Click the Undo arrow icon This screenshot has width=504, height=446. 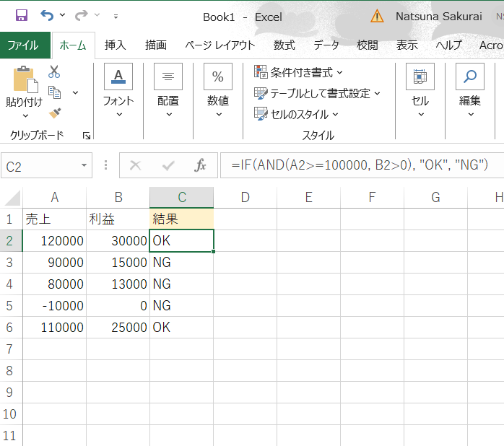click(x=47, y=15)
